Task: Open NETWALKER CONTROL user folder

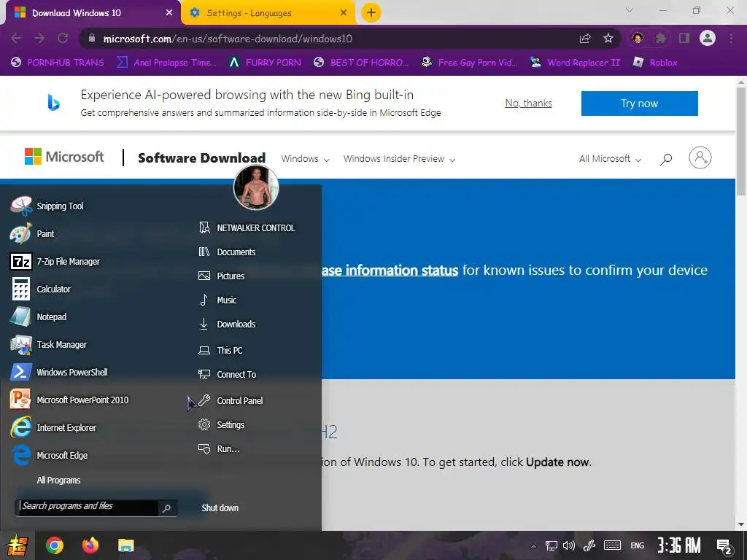Action: [247, 228]
